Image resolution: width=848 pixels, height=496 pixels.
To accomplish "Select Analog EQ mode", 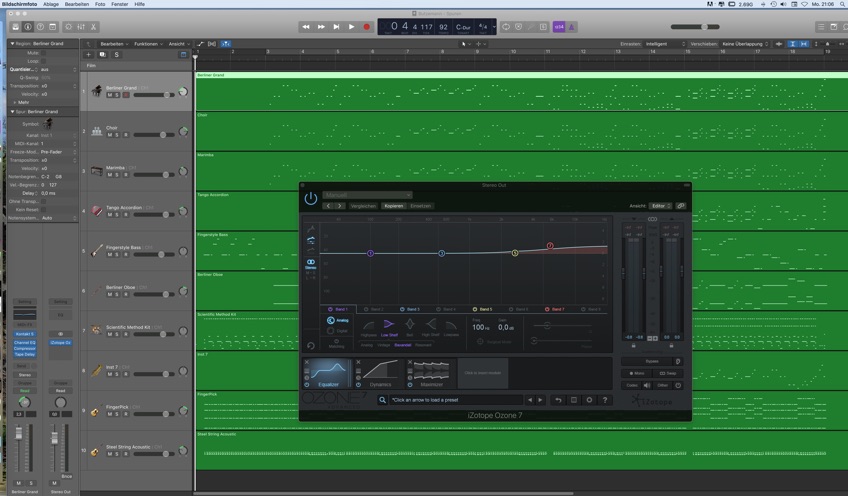I will tap(337, 320).
